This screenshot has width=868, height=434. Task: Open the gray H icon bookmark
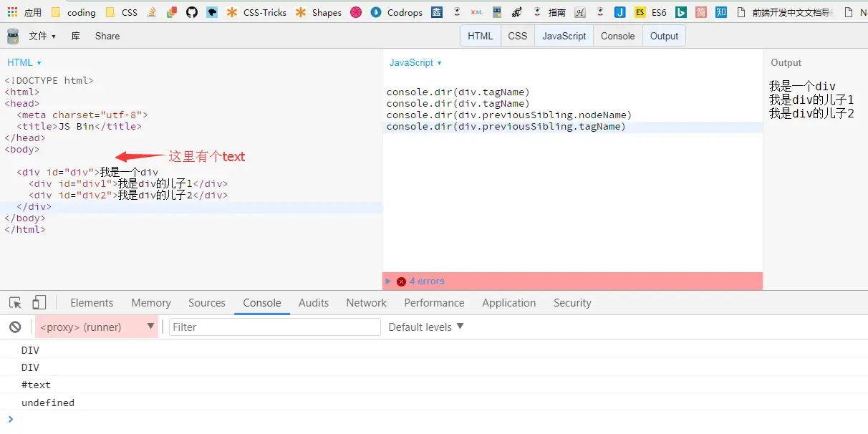(x=580, y=12)
